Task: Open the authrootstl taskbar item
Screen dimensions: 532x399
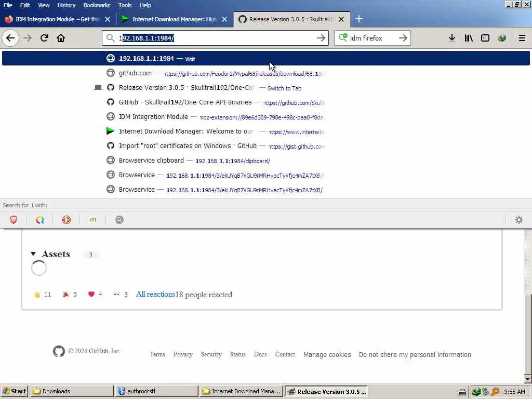Action: click(x=156, y=391)
